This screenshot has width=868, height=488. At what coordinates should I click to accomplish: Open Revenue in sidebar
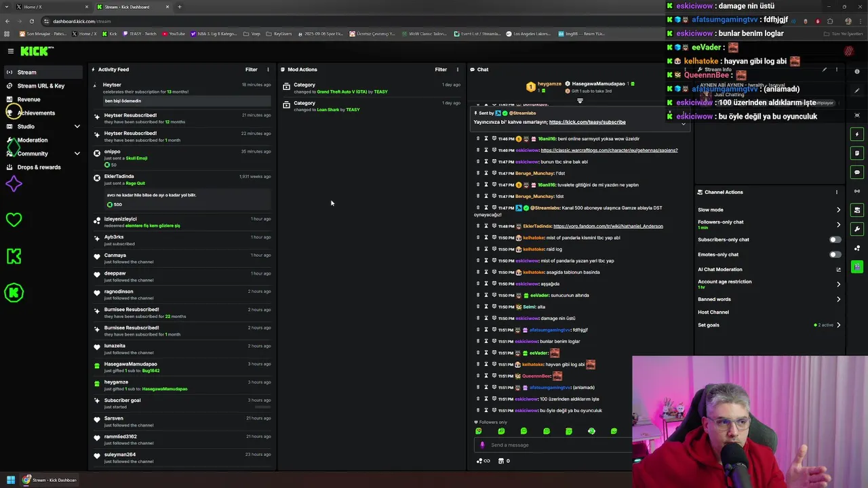coord(42,99)
